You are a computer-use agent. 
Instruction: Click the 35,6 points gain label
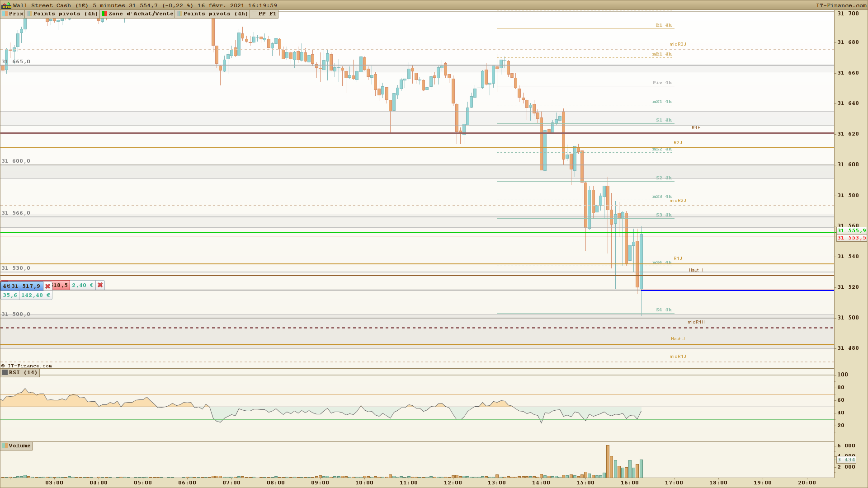pyautogui.click(x=10, y=296)
